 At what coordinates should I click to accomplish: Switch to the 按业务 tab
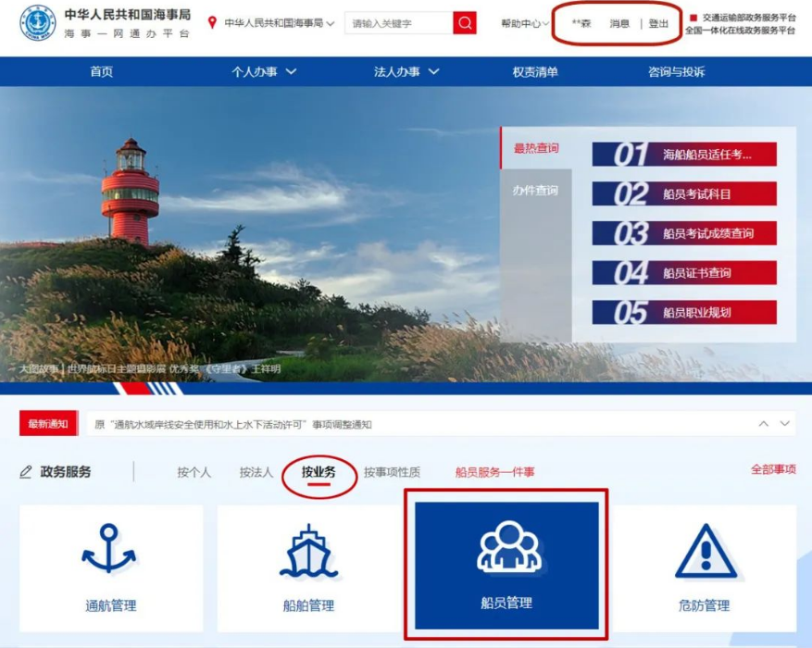(x=319, y=472)
